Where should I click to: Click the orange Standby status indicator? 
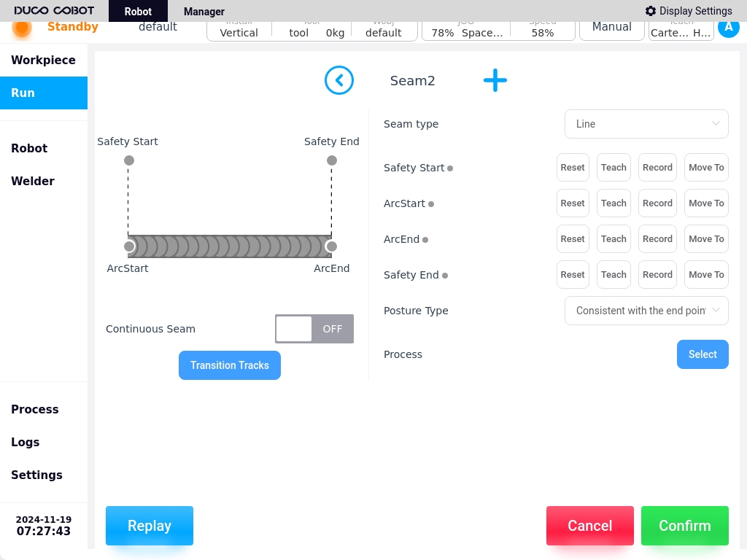coord(21,28)
